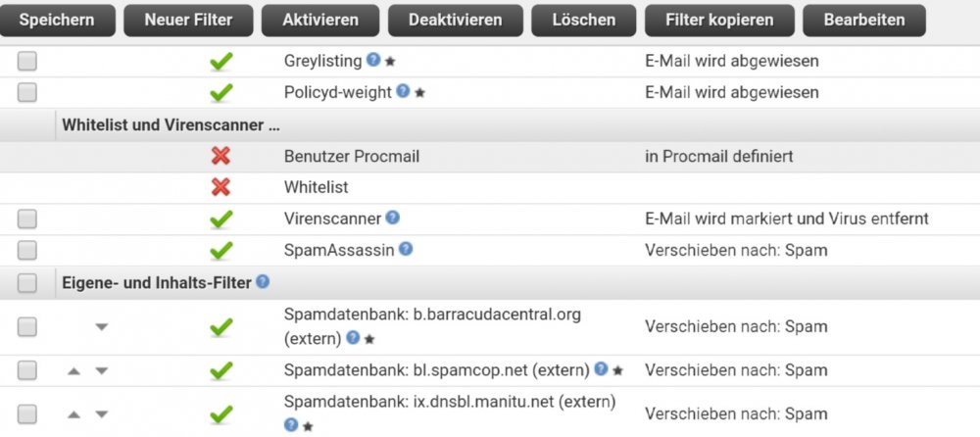Tick checkbox for bl.spamcop.net filter
This screenshot has width=980, height=437.
26,370
